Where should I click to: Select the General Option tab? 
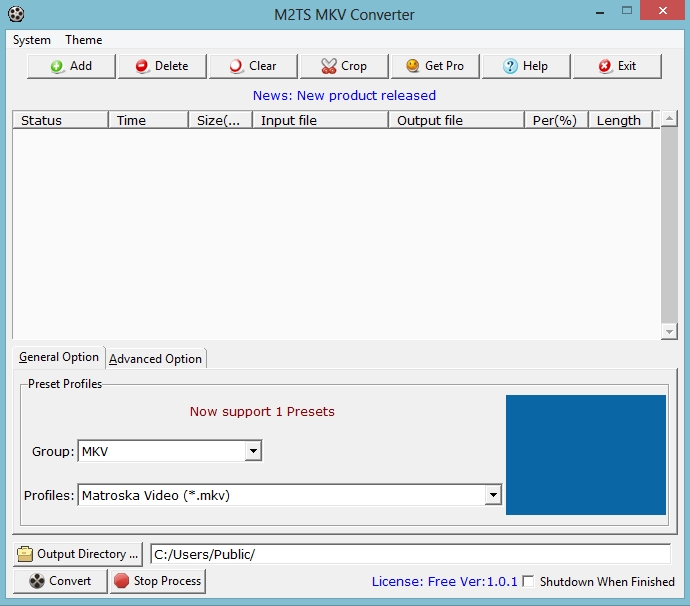[x=59, y=358]
